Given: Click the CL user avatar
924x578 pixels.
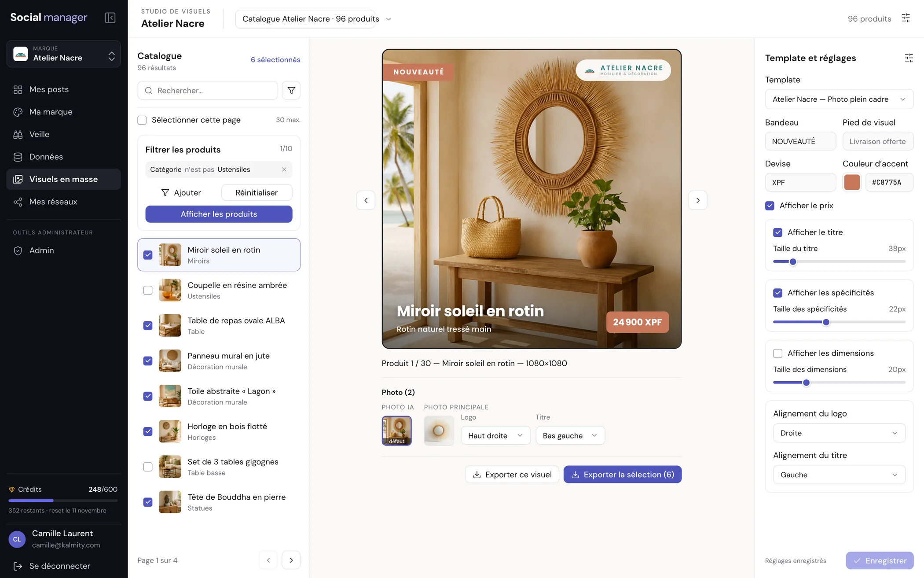Looking at the screenshot, I should point(17,539).
